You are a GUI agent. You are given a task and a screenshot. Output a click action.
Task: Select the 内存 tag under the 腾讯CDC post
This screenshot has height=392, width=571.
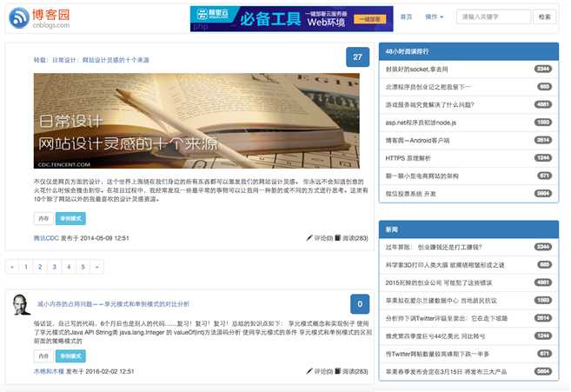point(43,218)
